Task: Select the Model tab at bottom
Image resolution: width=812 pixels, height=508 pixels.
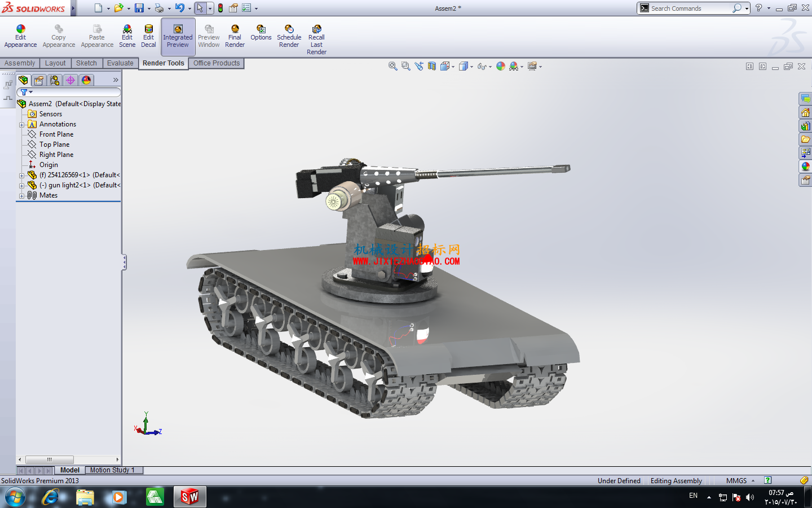Action: coord(70,470)
